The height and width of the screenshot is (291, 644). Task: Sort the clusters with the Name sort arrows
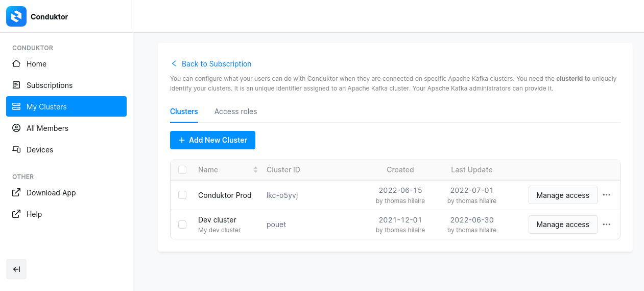255,170
